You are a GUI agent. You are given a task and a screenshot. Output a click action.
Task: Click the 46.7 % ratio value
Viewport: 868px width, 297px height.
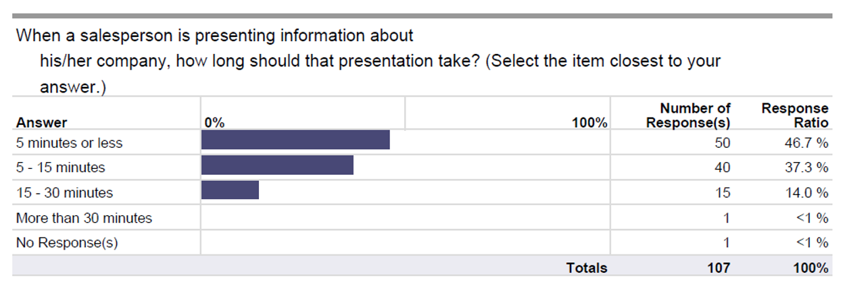coord(806,143)
